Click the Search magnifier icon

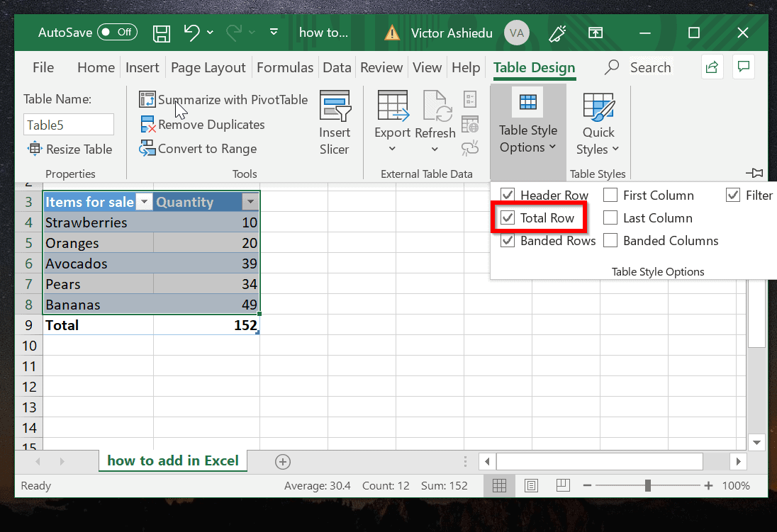pyautogui.click(x=612, y=67)
